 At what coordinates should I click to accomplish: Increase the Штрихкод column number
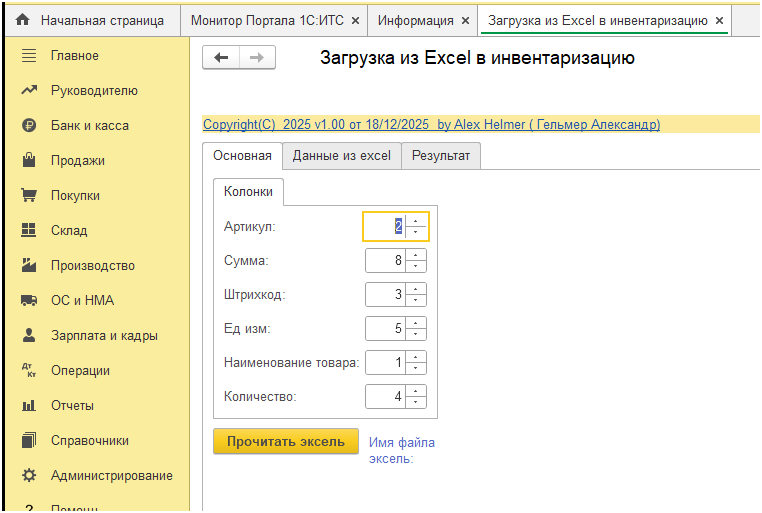pyautogui.click(x=416, y=289)
